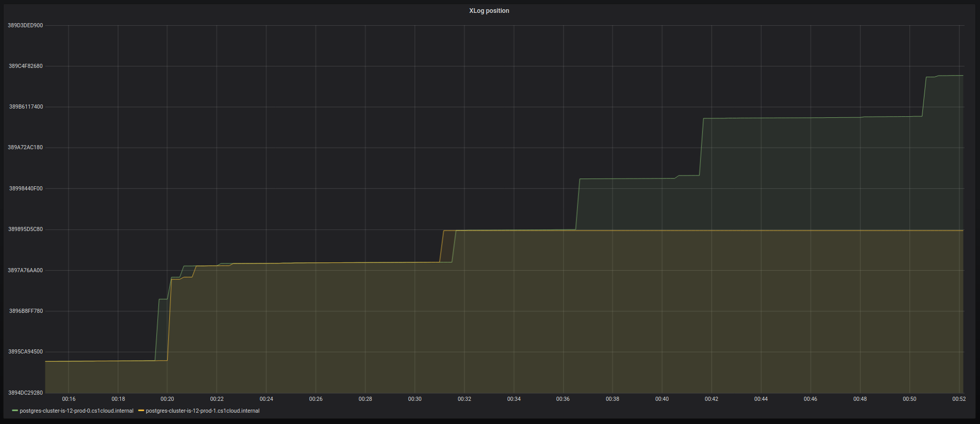Click the 00:24 time axis label
The height and width of the screenshot is (424, 980).
(266, 399)
